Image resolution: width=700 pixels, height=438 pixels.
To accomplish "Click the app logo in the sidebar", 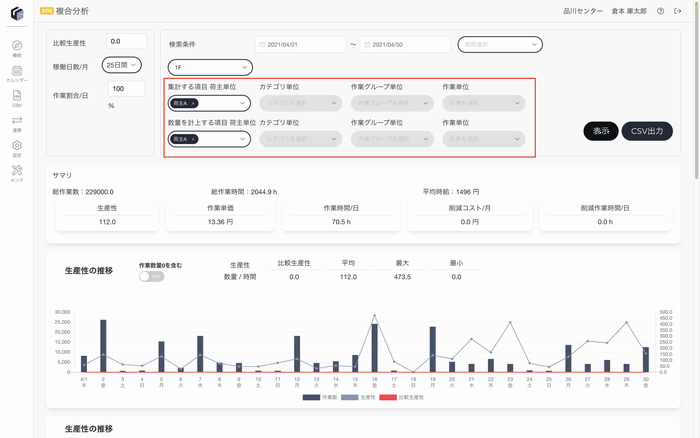I will click(17, 13).
